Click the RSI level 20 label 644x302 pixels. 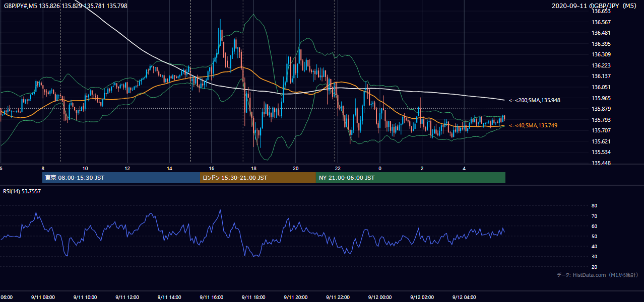click(x=594, y=267)
